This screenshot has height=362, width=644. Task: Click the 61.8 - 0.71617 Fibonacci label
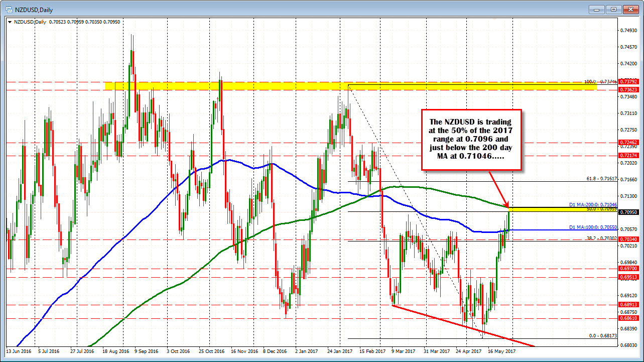tap(601, 178)
